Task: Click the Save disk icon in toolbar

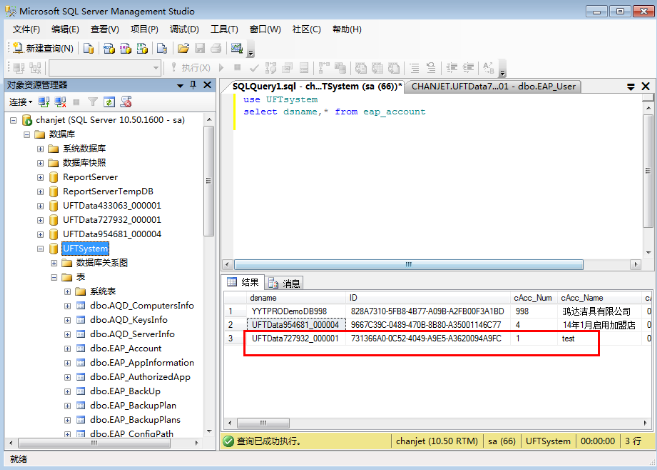Action: point(200,48)
